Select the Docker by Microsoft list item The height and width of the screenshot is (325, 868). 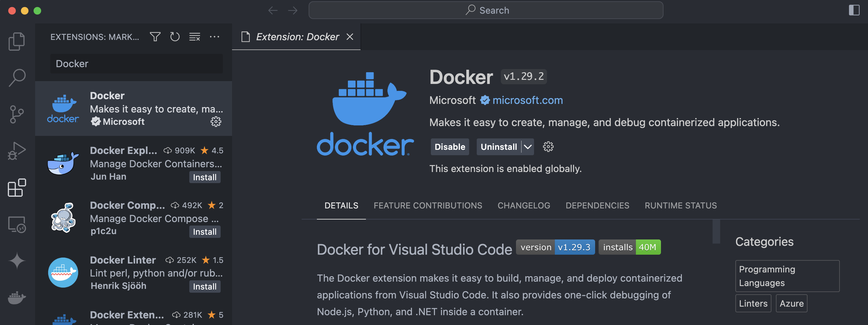click(134, 109)
